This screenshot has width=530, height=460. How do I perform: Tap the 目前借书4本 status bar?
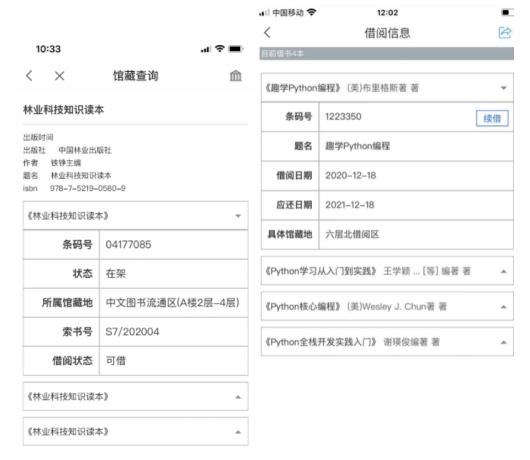tap(387, 53)
